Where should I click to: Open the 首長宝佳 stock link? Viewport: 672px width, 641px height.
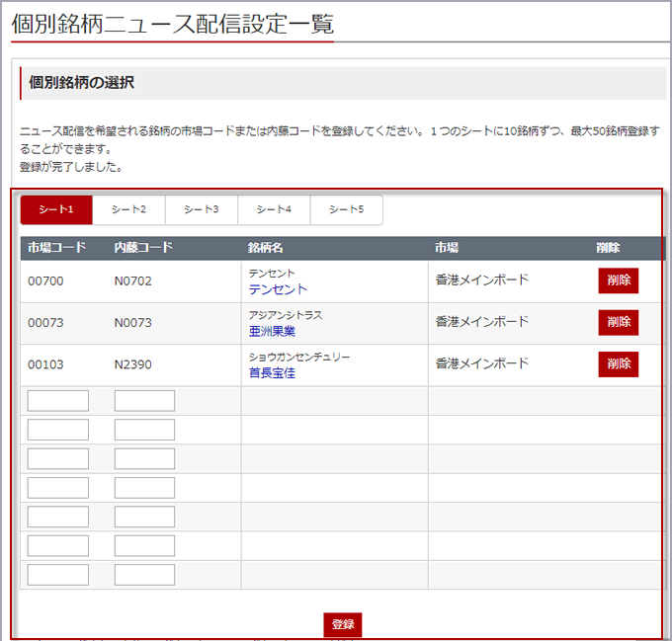[272, 373]
